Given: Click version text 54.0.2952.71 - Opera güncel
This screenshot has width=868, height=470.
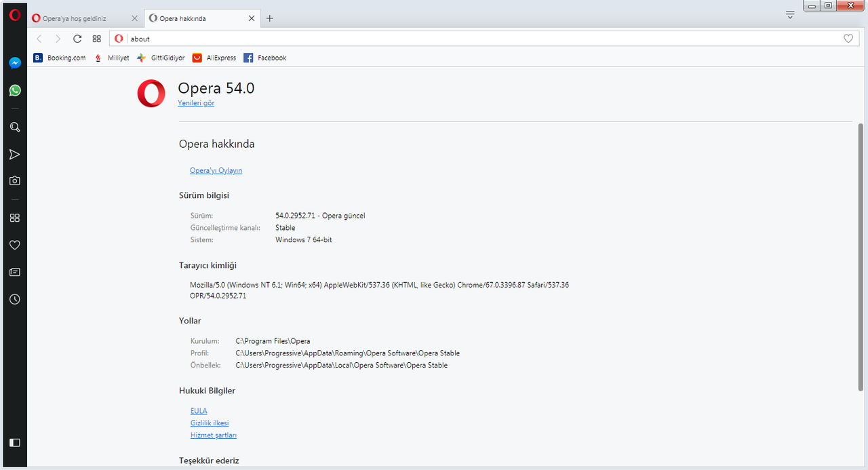Looking at the screenshot, I should point(320,216).
